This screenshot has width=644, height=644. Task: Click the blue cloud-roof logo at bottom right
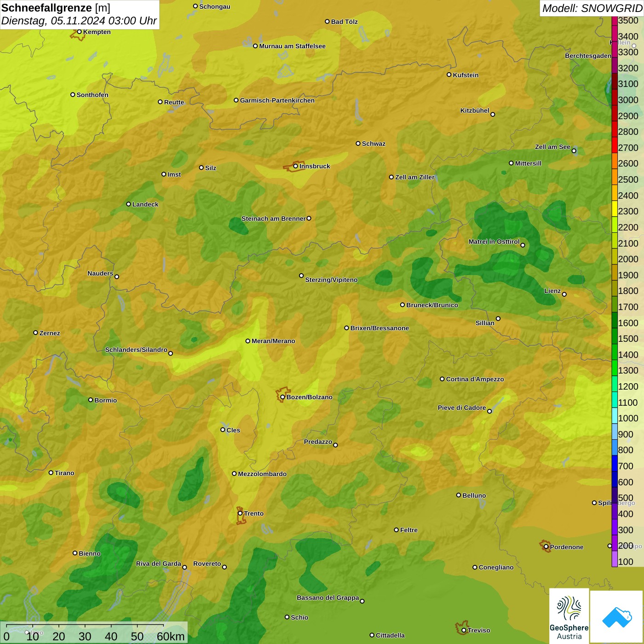(617, 616)
